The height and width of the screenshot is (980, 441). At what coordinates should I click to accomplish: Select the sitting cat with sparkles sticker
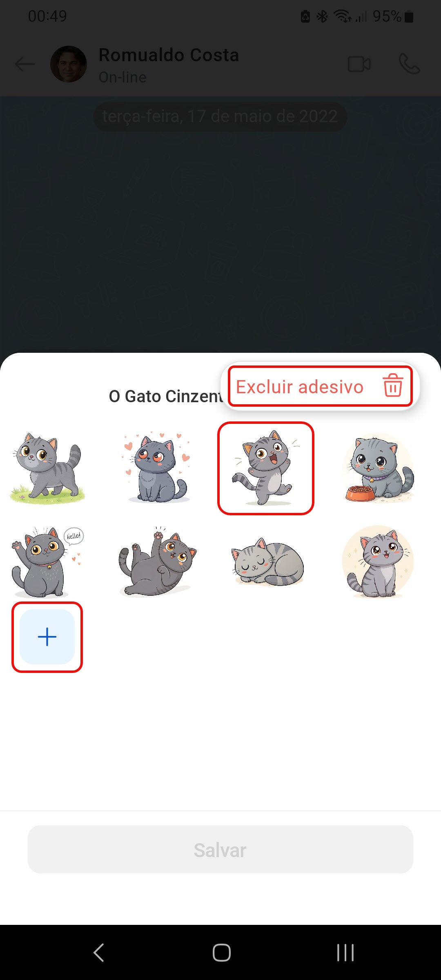point(378,561)
